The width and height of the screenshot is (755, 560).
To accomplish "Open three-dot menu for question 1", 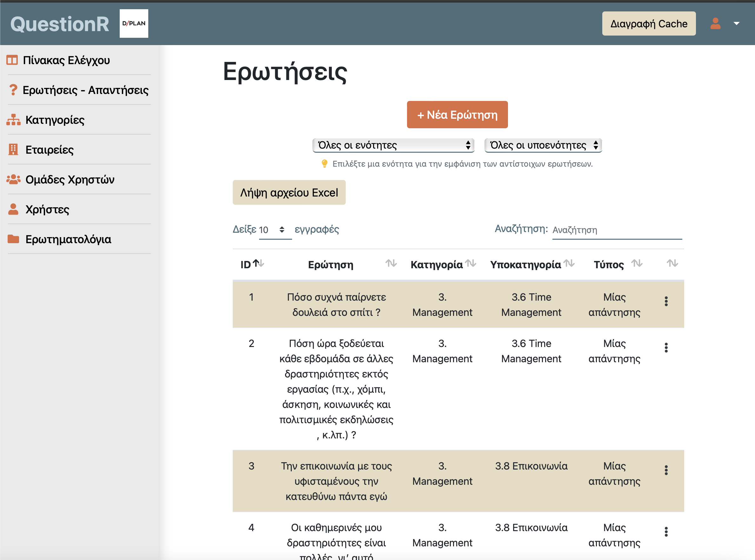I will [x=666, y=301].
